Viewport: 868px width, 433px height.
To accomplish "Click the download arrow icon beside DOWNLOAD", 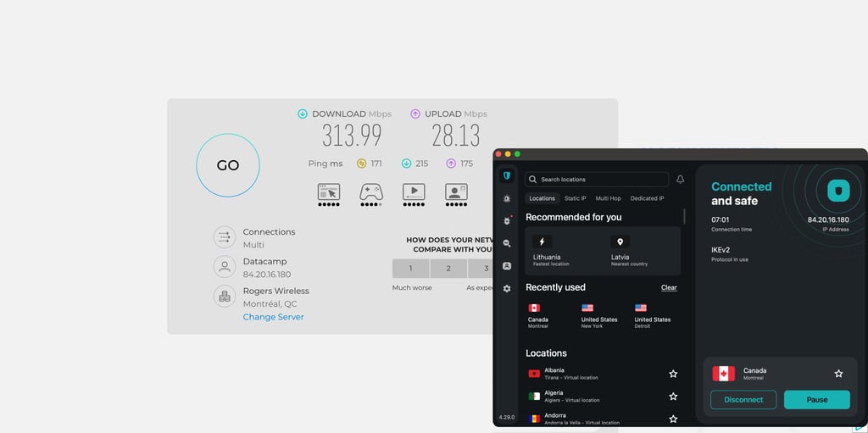I will pos(303,114).
